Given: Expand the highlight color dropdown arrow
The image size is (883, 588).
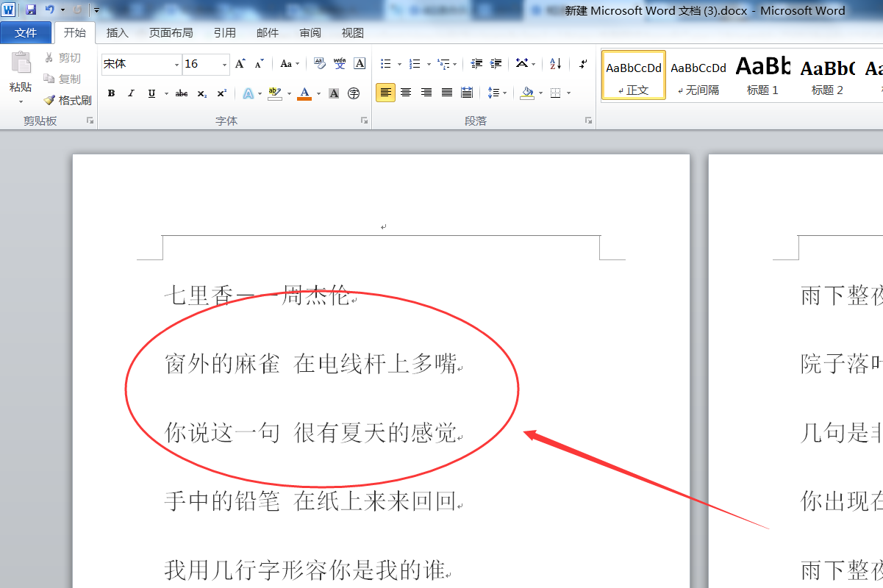Looking at the screenshot, I should coord(289,93).
